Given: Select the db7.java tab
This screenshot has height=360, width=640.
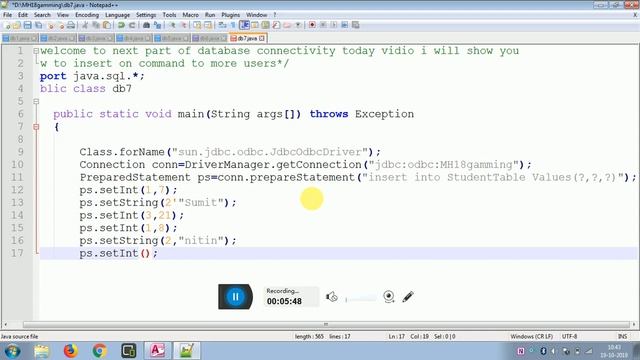Looking at the screenshot, I should tap(247, 38).
